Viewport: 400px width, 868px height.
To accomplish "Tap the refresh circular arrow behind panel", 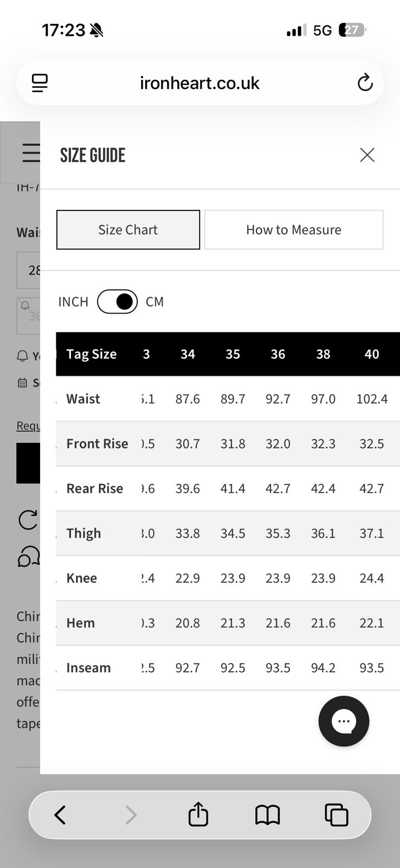I will pos(28,520).
